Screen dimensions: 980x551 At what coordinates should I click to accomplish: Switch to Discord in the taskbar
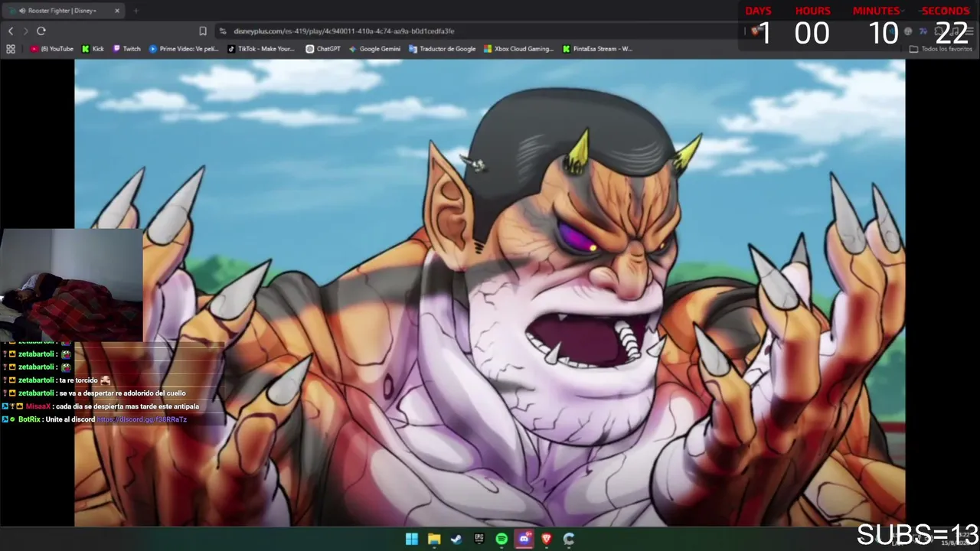coord(524,539)
